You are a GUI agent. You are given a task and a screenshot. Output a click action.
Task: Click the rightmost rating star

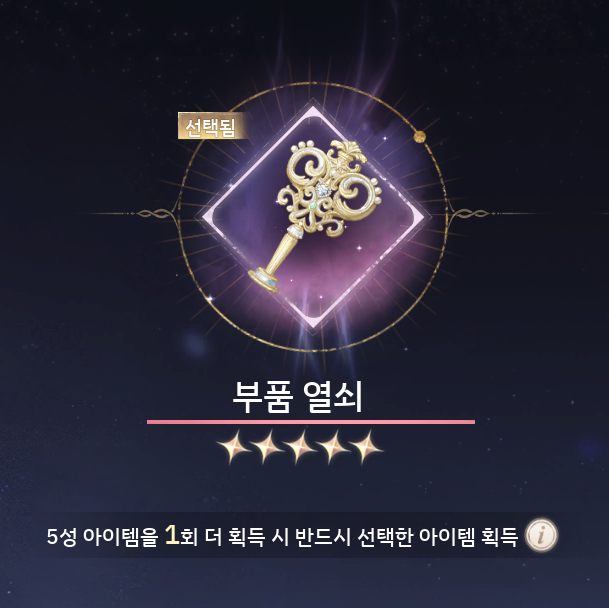pyautogui.click(x=365, y=447)
